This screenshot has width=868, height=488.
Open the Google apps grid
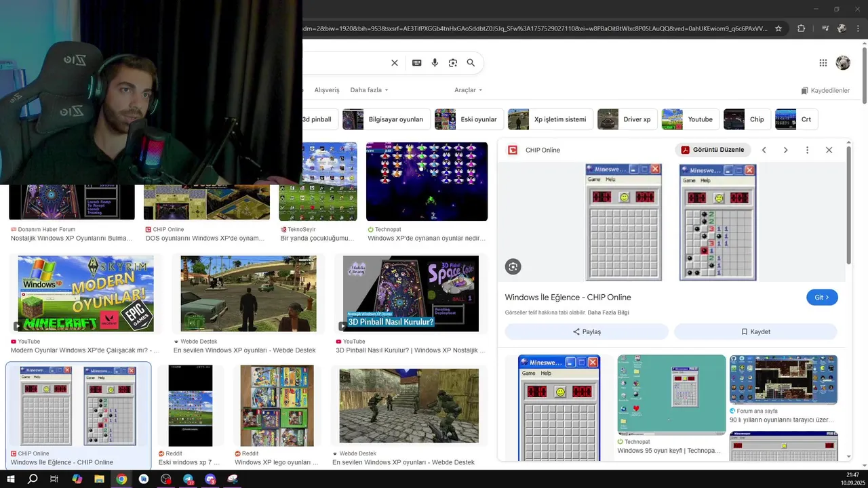(x=823, y=63)
